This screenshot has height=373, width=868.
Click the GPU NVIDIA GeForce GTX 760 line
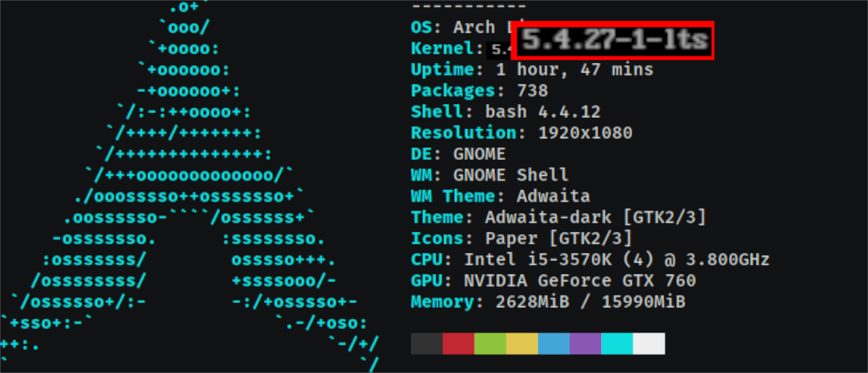(x=553, y=280)
